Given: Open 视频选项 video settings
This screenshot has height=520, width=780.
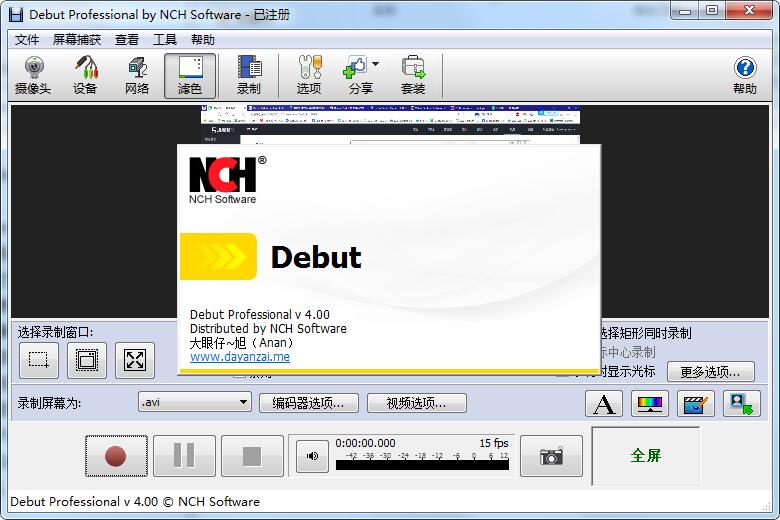Looking at the screenshot, I should (416, 403).
